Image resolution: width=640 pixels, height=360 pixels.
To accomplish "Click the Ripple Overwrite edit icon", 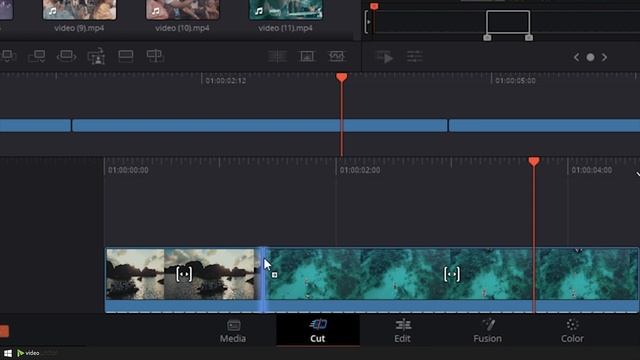I will (x=66, y=56).
